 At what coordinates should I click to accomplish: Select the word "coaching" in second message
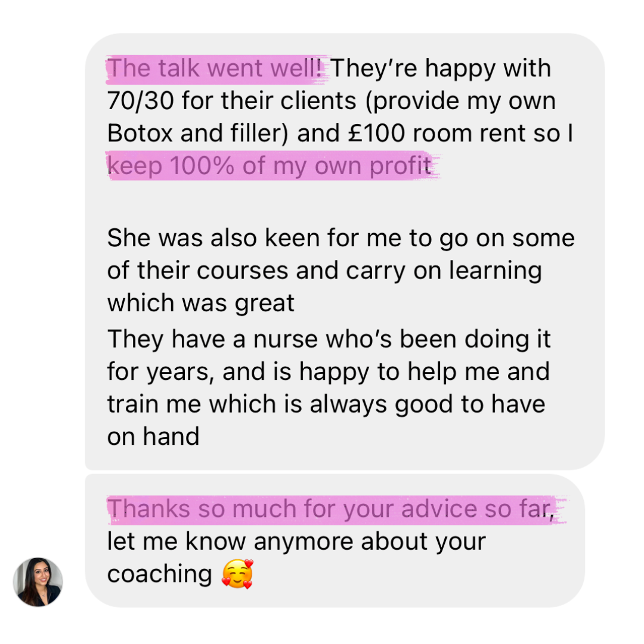pos(159,574)
